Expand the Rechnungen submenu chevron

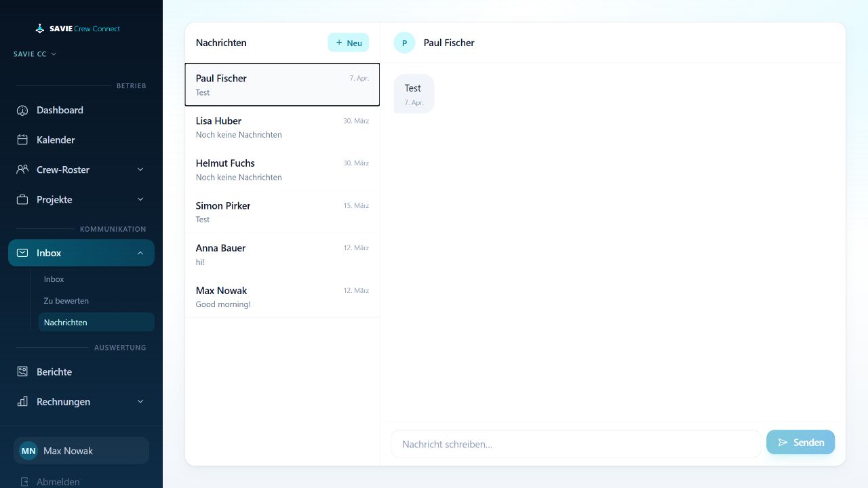pyautogui.click(x=140, y=401)
